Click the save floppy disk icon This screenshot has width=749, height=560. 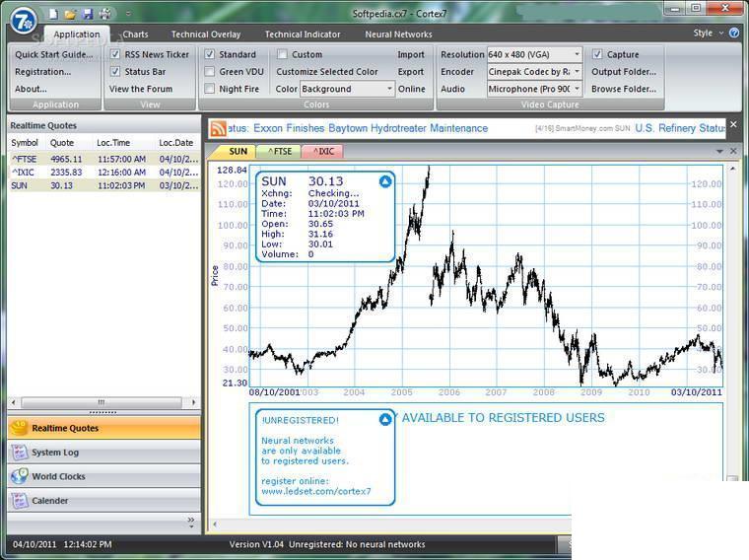pos(88,14)
